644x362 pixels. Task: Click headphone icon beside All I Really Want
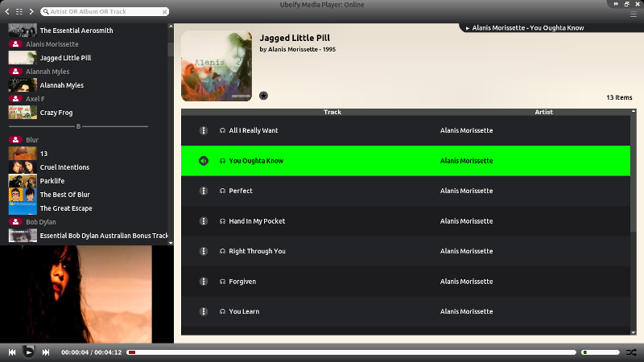(223, 130)
